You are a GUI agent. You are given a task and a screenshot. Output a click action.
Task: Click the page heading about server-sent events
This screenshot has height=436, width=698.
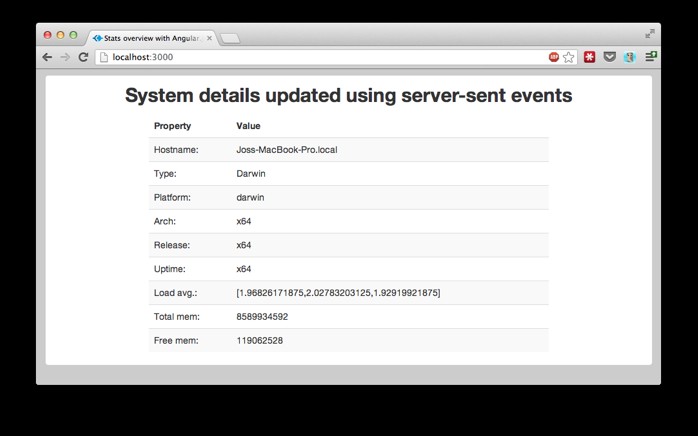[348, 96]
